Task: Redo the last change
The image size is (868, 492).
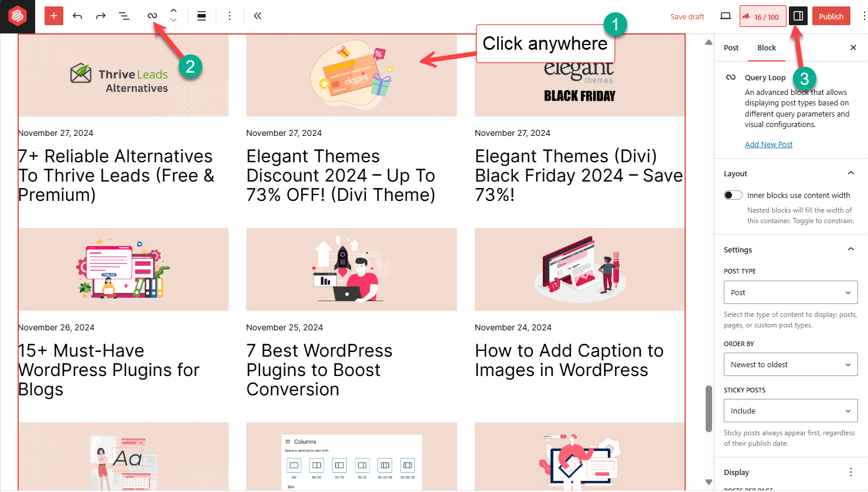Action: tap(100, 16)
